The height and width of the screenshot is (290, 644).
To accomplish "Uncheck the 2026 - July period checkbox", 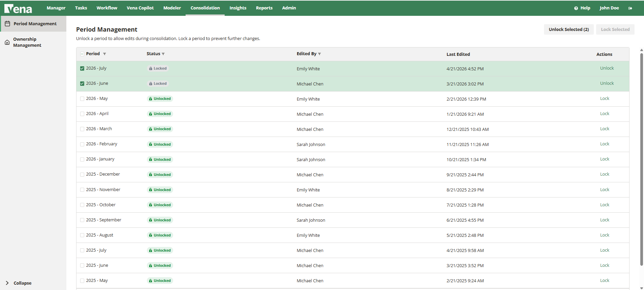I will pos(82,68).
